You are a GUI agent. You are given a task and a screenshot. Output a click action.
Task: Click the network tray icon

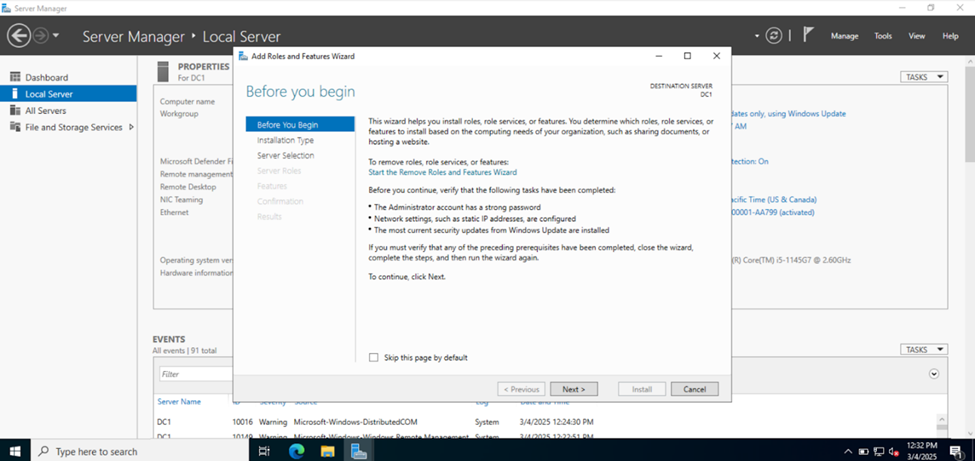[x=879, y=451]
